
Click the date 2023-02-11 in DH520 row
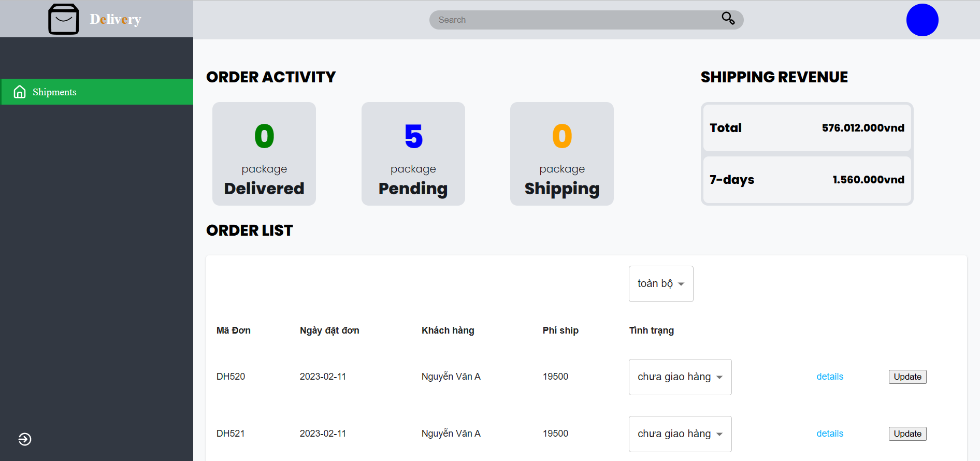pyautogui.click(x=323, y=377)
